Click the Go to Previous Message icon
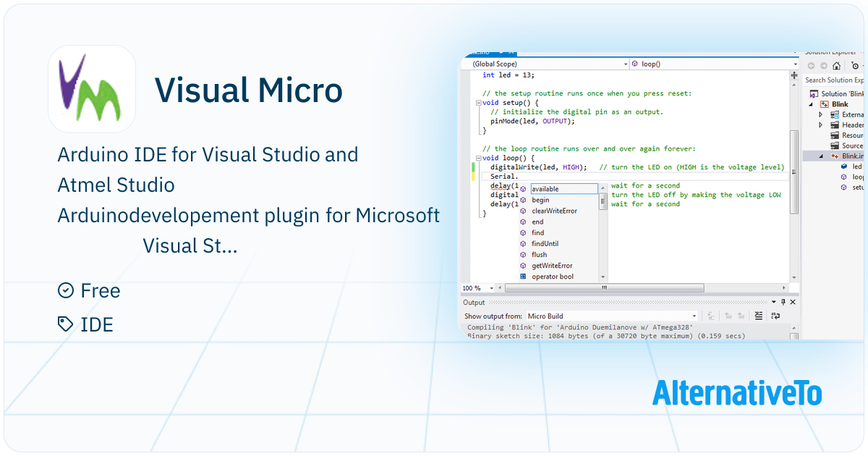868x456 pixels. click(x=728, y=316)
